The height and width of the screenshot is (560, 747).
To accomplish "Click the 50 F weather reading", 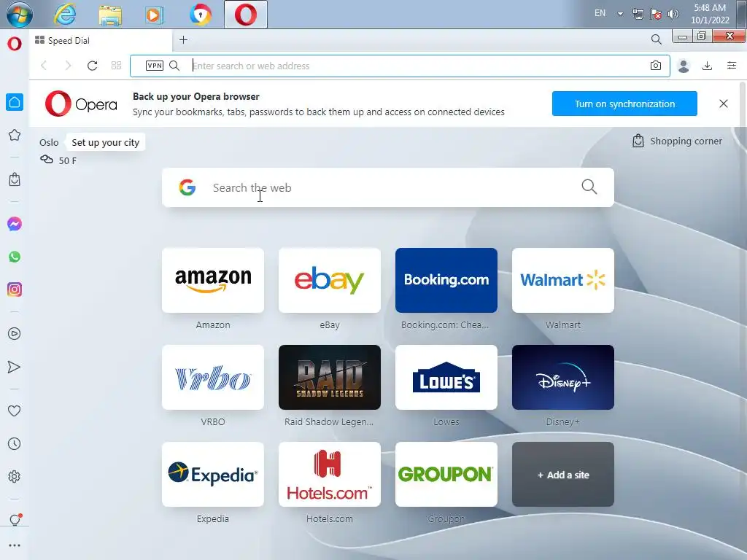I will click(x=68, y=160).
